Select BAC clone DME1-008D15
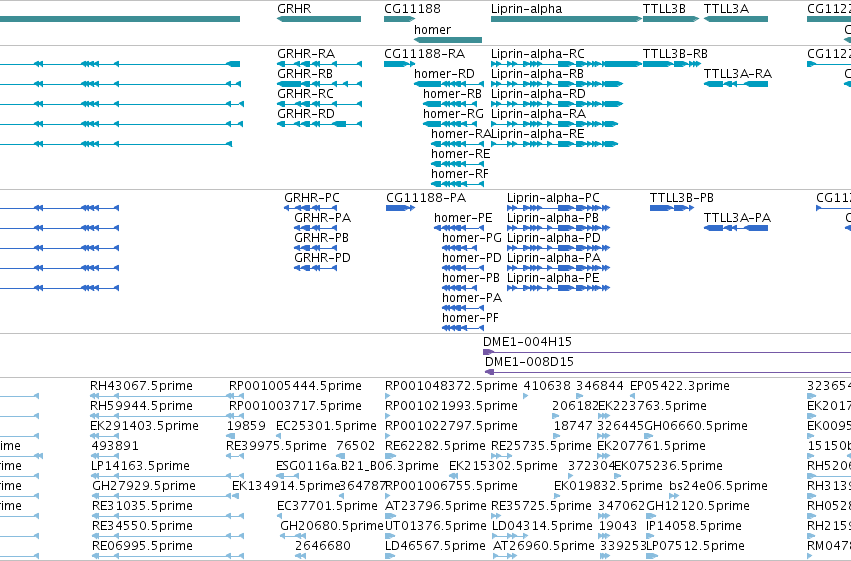This screenshot has width=851, height=561. tap(529, 362)
